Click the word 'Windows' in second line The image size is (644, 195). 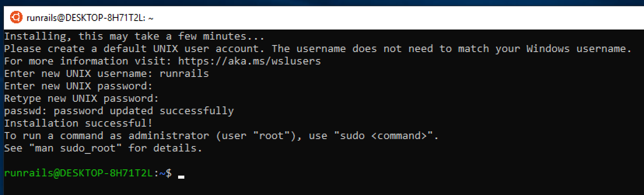pos(548,49)
